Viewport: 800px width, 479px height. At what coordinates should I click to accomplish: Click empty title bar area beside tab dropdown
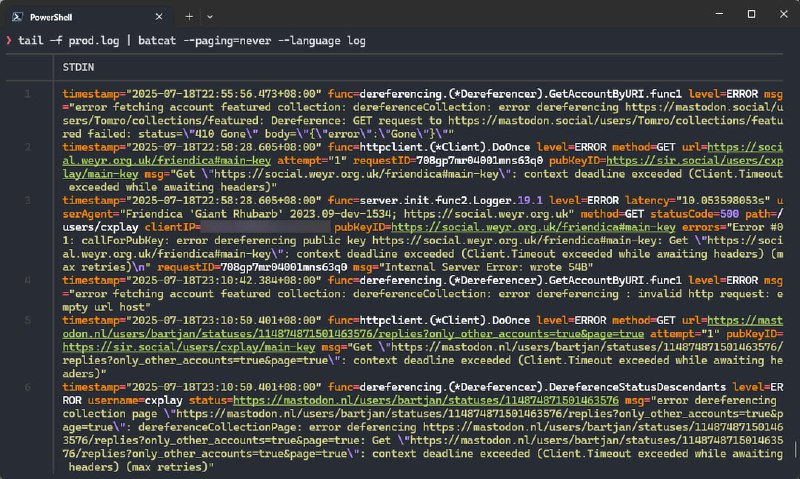pyautogui.click(x=450, y=17)
